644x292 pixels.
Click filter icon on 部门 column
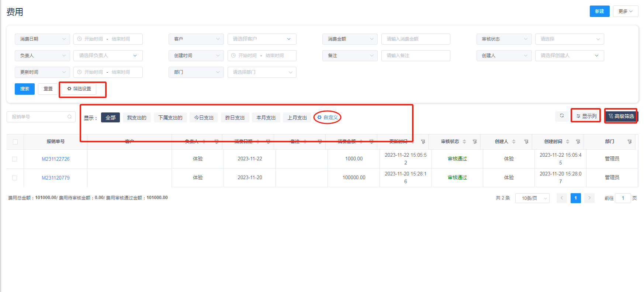630,142
